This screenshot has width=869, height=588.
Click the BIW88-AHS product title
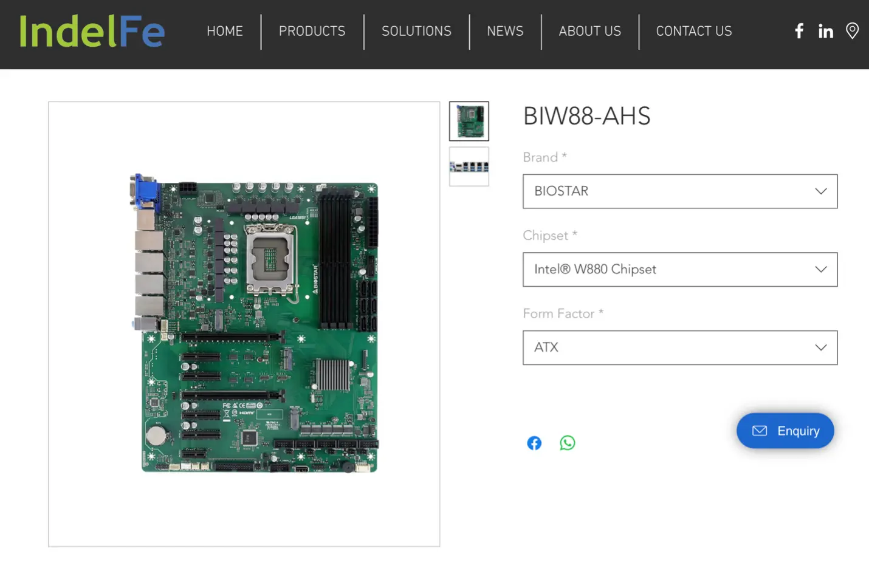click(x=586, y=116)
